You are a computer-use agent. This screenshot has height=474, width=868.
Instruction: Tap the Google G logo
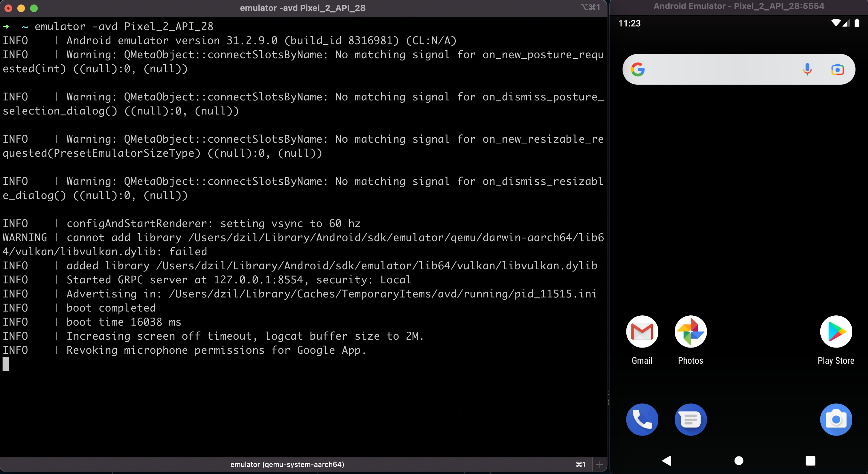click(x=638, y=69)
